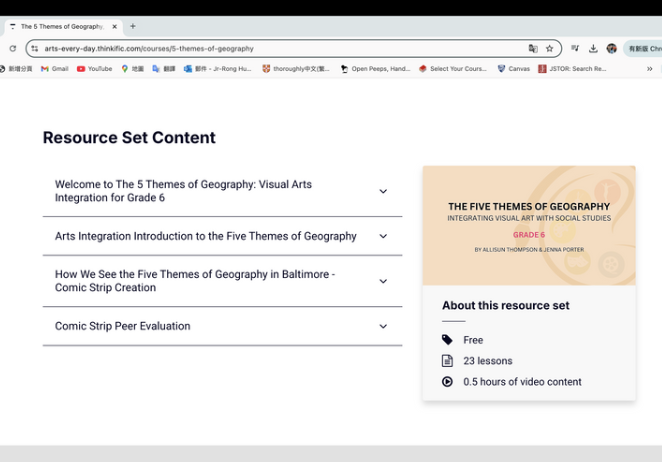This screenshot has width=662, height=462.
Task: Expand the Welcome to The 5 Themes section
Action: pyautogui.click(x=383, y=192)
